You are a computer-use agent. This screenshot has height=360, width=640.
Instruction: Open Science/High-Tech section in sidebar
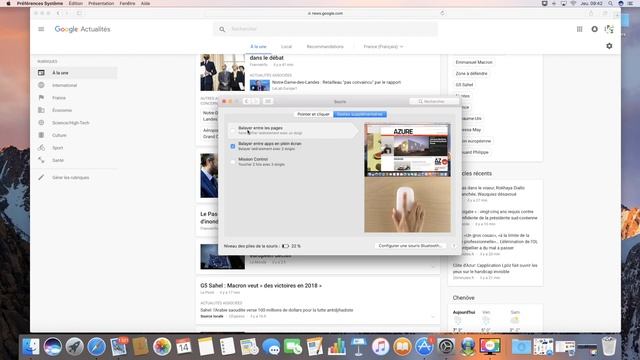(x=71, y=123)
